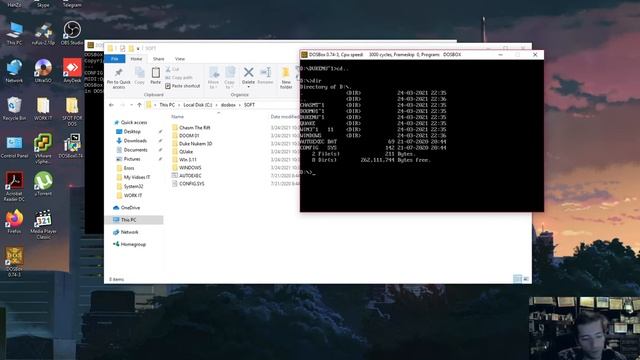Open the rufus desktop shortcut
Screen dimensions: 640x360
(x=43, y=33)
